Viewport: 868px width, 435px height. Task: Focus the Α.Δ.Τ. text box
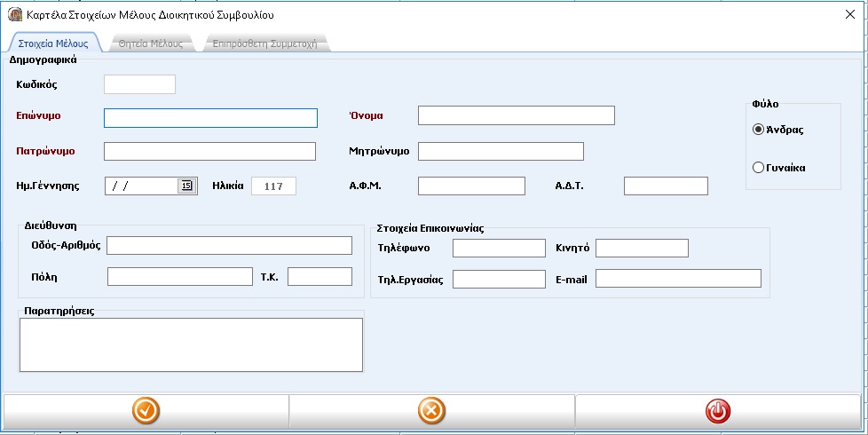(x=666, y=186)
